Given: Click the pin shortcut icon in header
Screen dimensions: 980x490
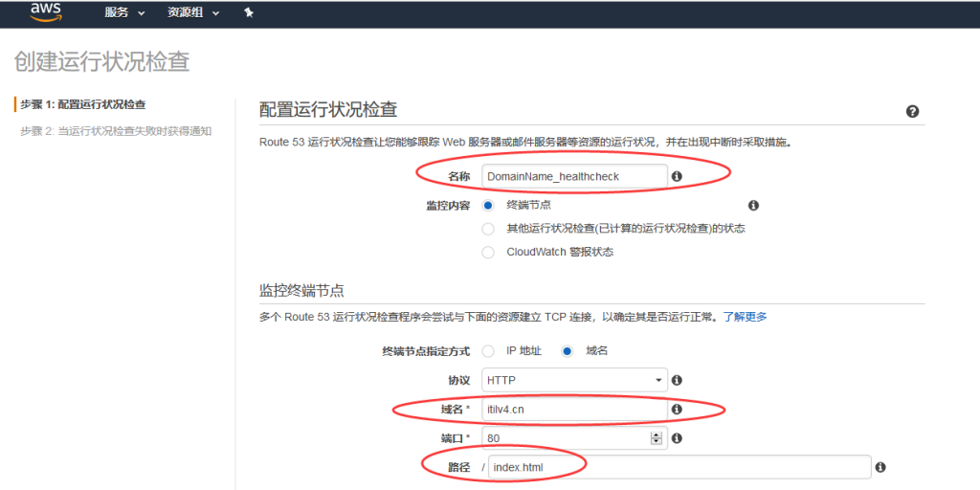Looking at the screenshot, I should [x=249, y=13].
